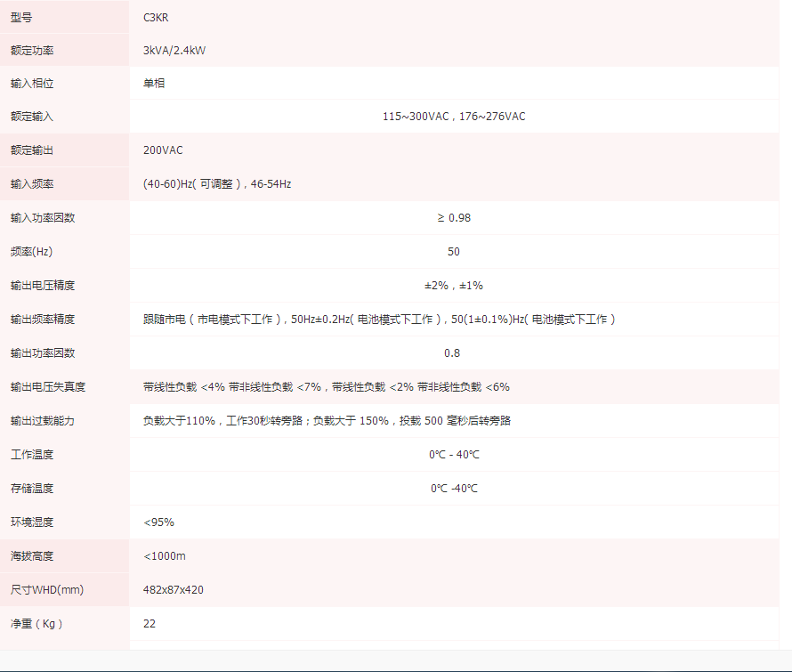This screenshot has width=792, height=672.
Task: Click the ≥ 0.98 input power factor
Action: click(x=453, y=218)
